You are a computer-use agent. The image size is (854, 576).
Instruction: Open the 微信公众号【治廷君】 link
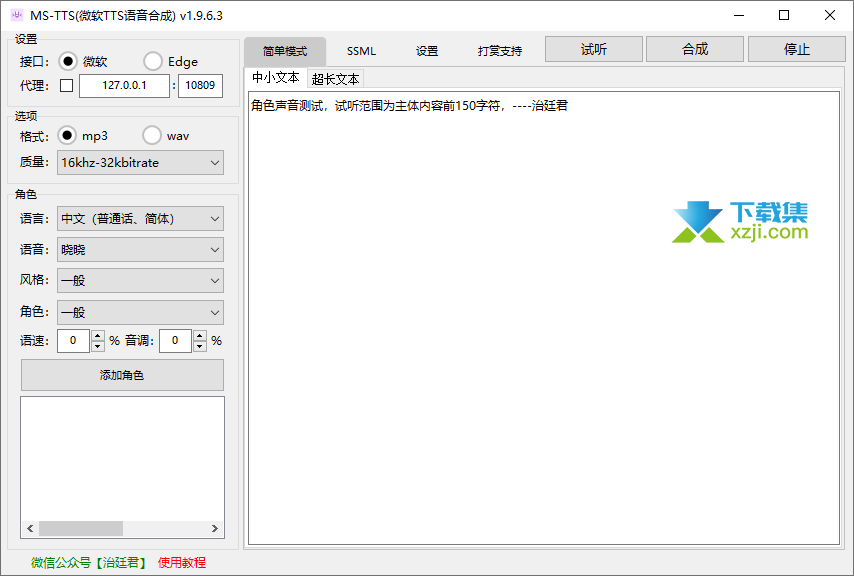pos(89,562)
